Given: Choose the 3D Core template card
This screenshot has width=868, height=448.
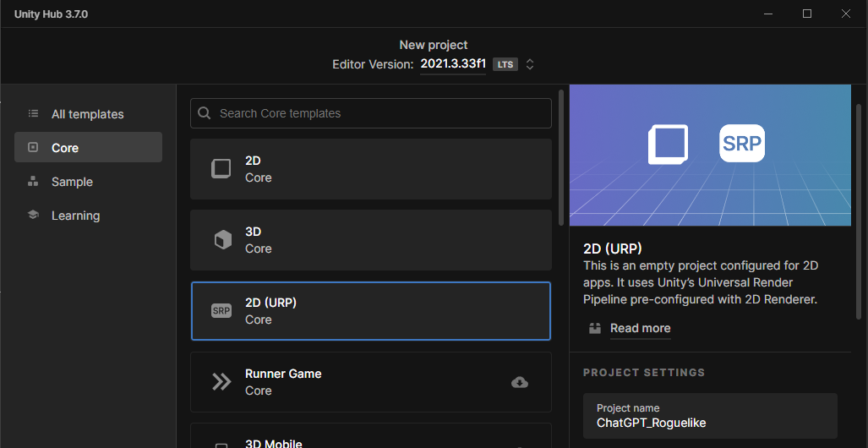Looking at the screenshot, I should click(x=371, y=240).
